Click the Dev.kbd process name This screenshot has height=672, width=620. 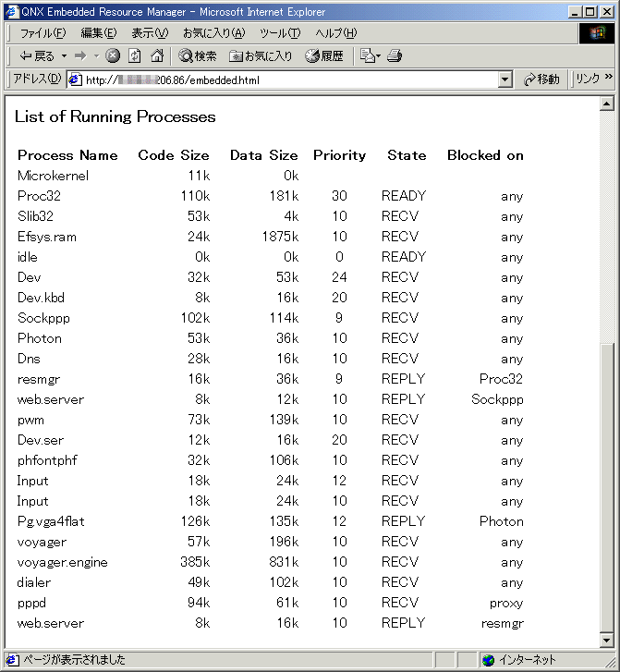pos(41,298)
